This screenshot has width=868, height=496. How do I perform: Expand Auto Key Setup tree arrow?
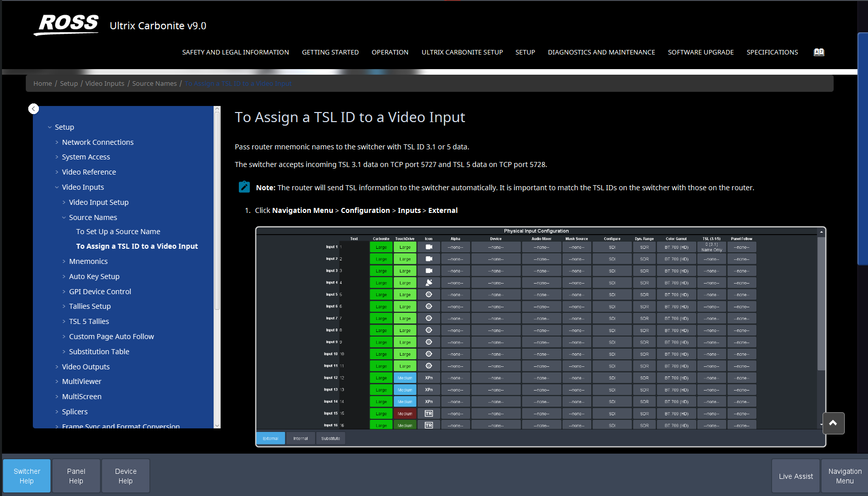pyautogui.click(x=64, y=277)
